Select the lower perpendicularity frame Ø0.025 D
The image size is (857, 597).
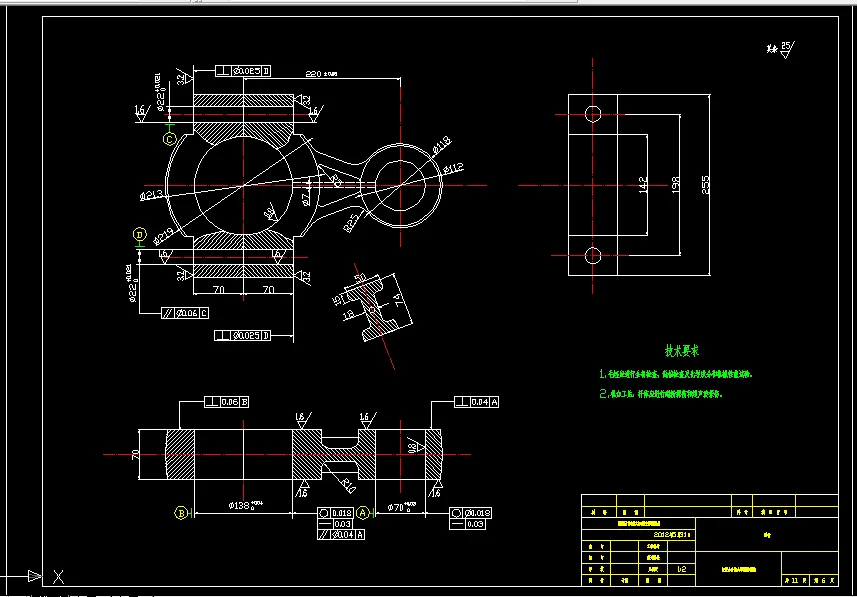tap(242, 335)
